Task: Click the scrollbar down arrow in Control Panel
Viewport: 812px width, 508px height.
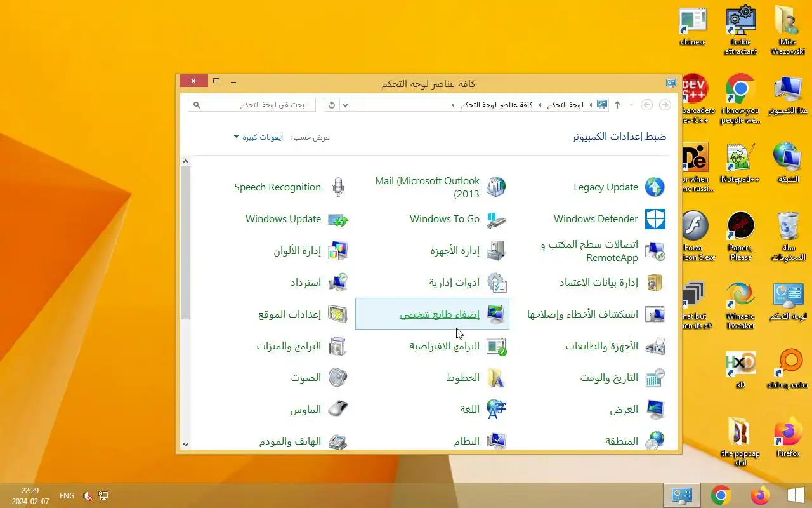Action: [x=185, y=444]
